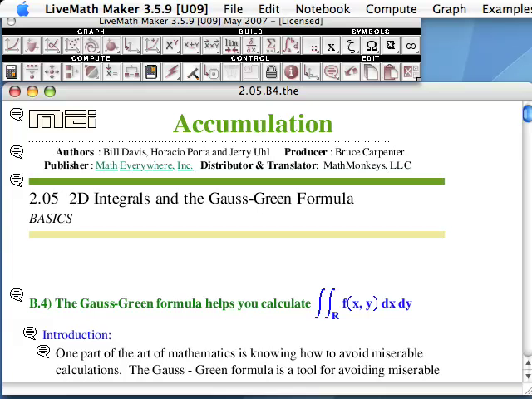Click the lightning bolt control tool
Image resolution: width=532 pixels, height=399 pixels.
[x=172, y=72]
